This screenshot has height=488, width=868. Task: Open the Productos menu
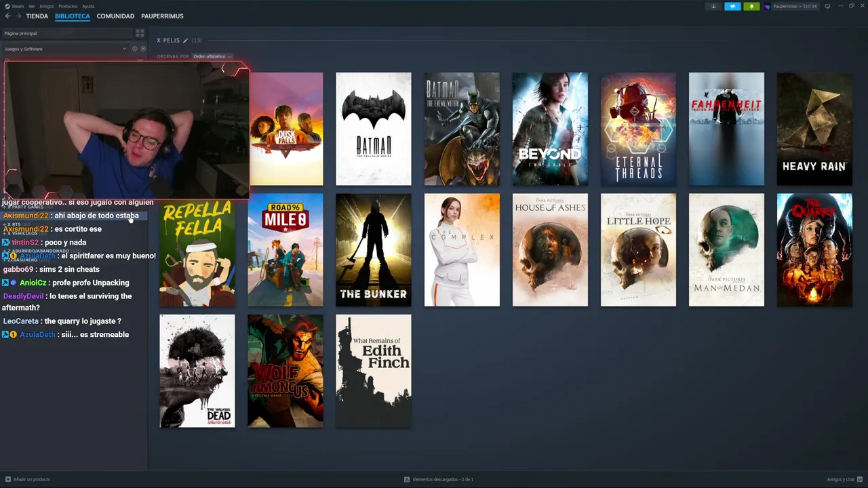(x=68, y=6)
